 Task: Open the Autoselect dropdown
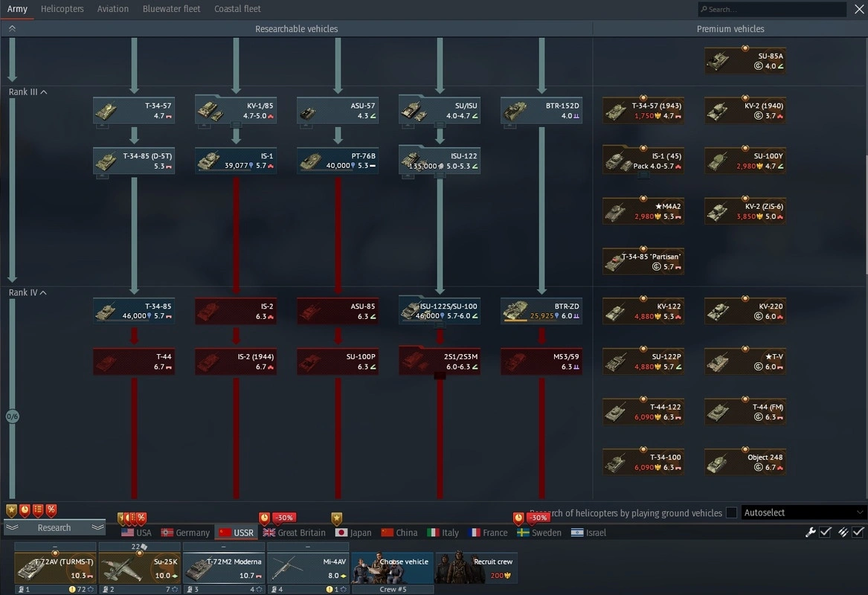(804, 512)
